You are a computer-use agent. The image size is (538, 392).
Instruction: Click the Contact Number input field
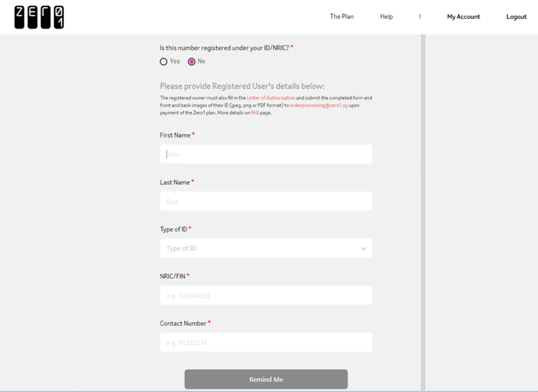coord(266,342)
